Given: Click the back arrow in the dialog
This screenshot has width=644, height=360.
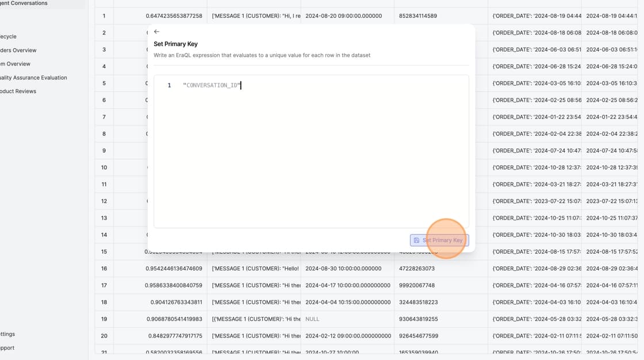Looking at the screenshot, I should click(x=156, y=32).
